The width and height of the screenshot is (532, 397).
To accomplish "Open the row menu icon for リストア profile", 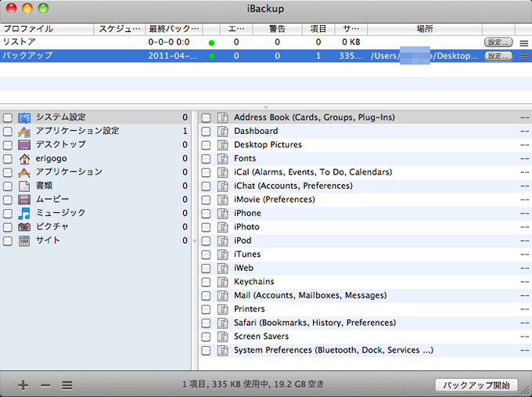I will click(524, 43).
